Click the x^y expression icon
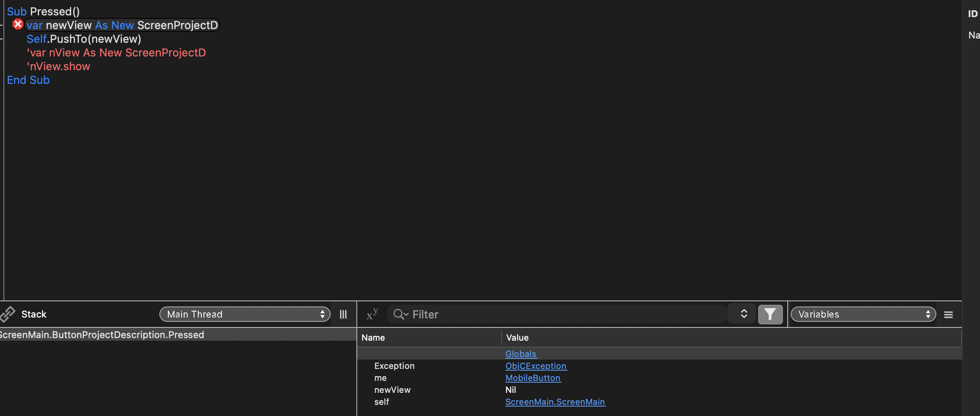The image size is (980, 416). tap(372, 315)
